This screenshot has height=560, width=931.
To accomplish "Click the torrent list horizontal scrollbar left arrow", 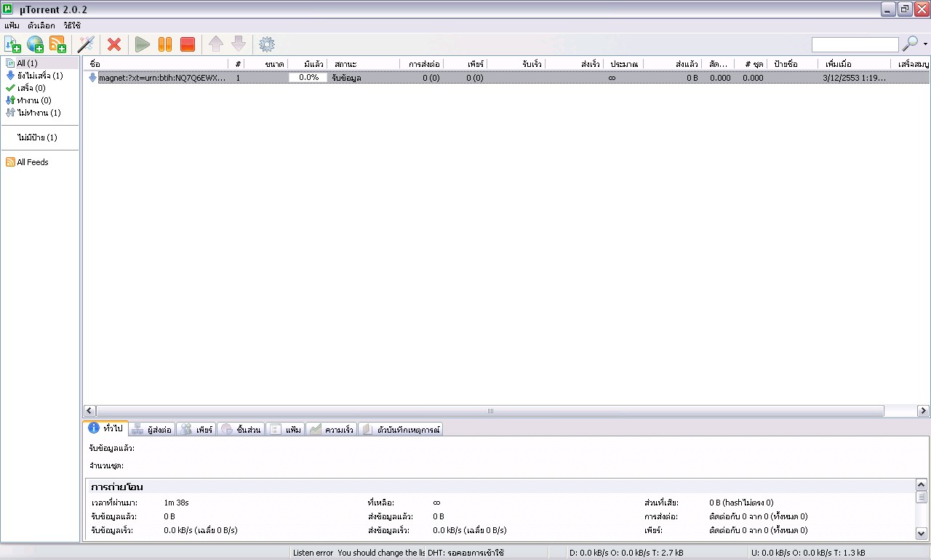I will click(89, 411).
